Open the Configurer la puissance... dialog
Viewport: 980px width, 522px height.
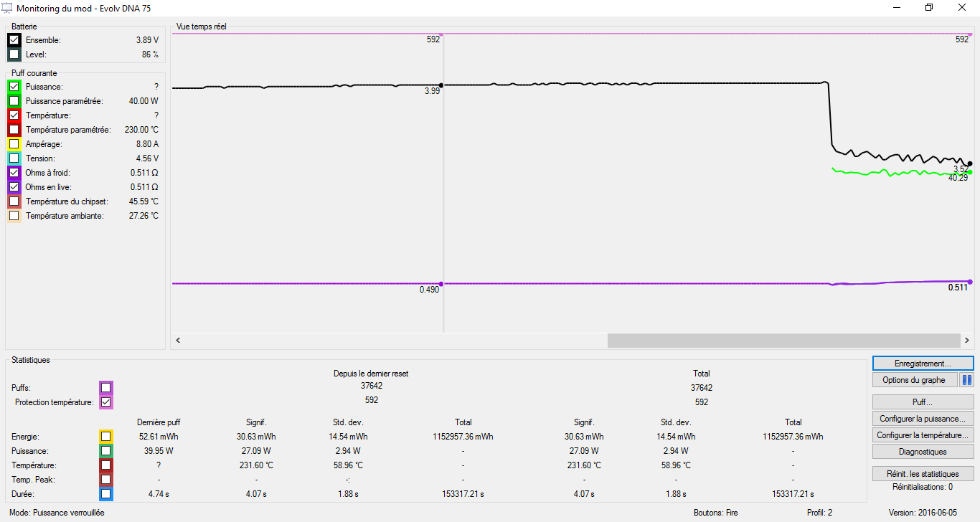point(923,418)
